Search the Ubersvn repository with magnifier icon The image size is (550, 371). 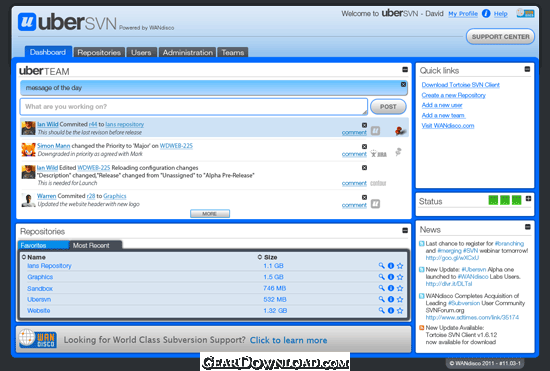[x=381, y=299]
